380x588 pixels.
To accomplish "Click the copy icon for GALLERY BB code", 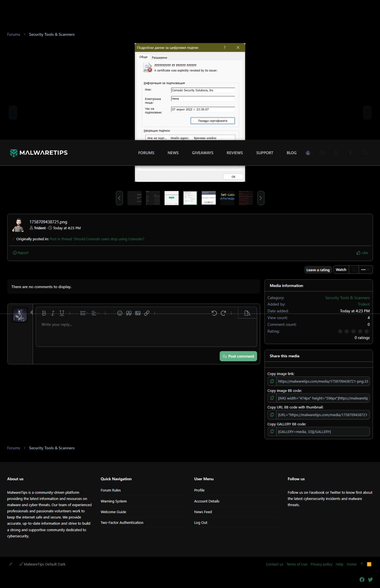I will click(272, 432).
